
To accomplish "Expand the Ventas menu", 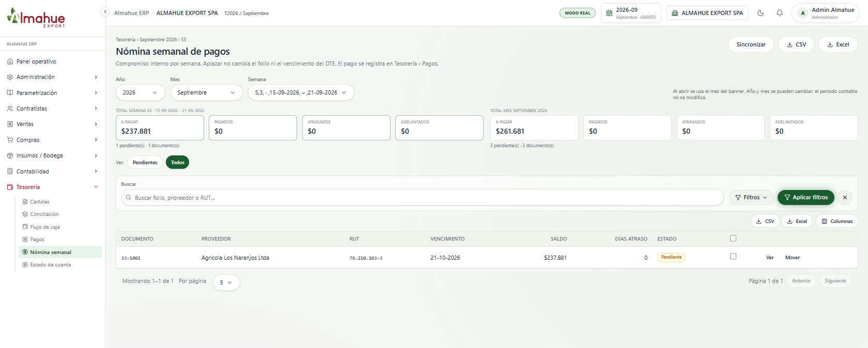I will click(53, 124).
